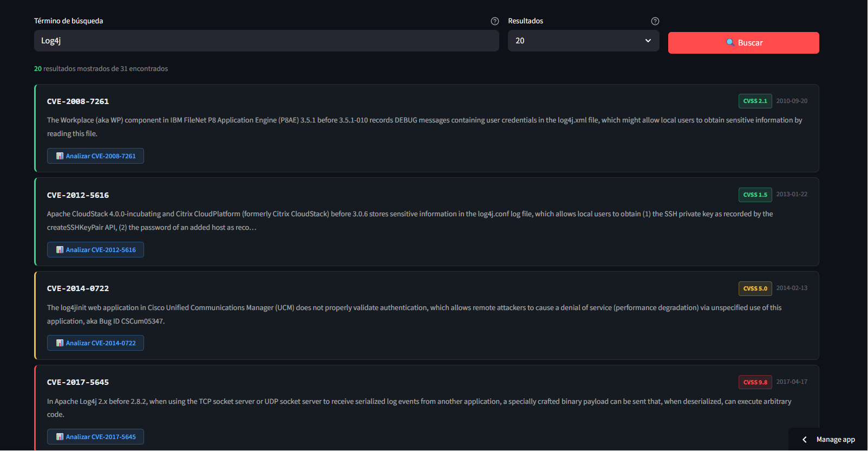Screen dimensions: 868x451
Task: Click the Término de búsqueda label
Action: (68, 21)
